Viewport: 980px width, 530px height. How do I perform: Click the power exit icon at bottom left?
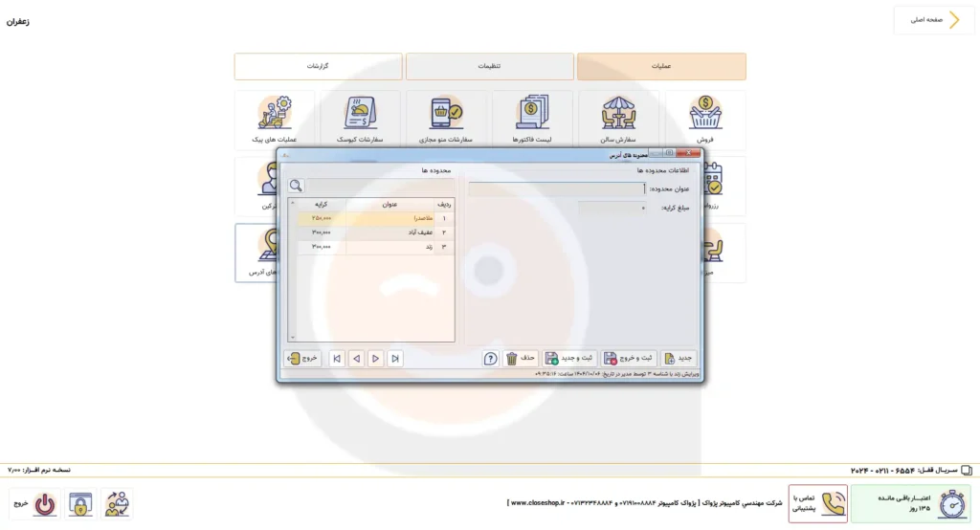tap(45, 503)
